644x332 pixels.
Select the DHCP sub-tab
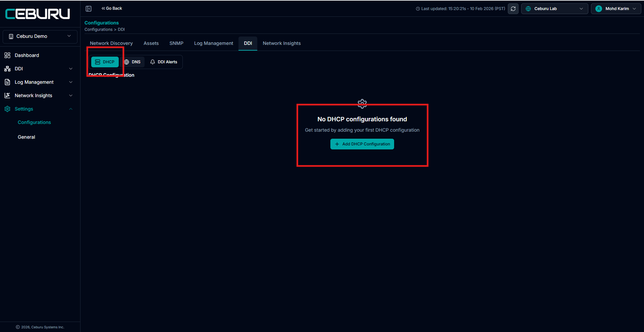coord(105,62)
